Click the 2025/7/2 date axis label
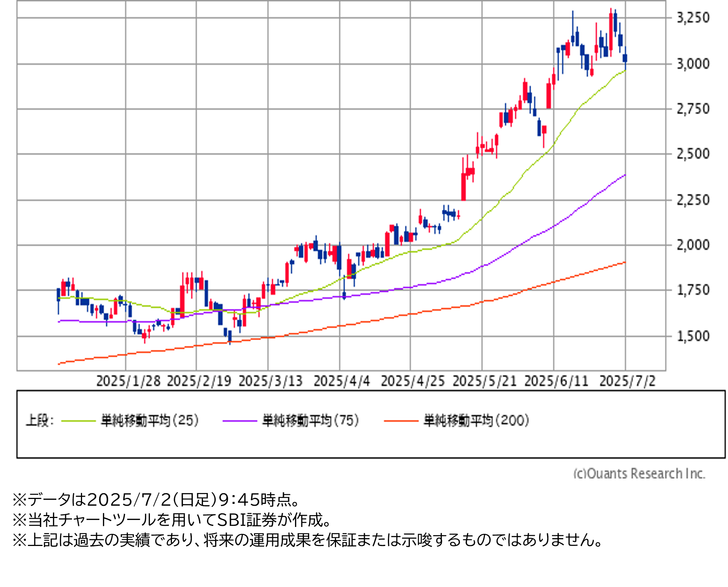Viewport: 728px width, 587px height. tap(627, 381)
